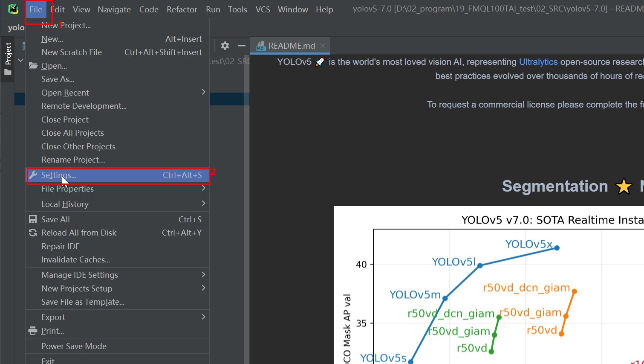This screenshot has width=644, height=364.
Task: Select Save File as Template... entry
Action: click(117, 302)
